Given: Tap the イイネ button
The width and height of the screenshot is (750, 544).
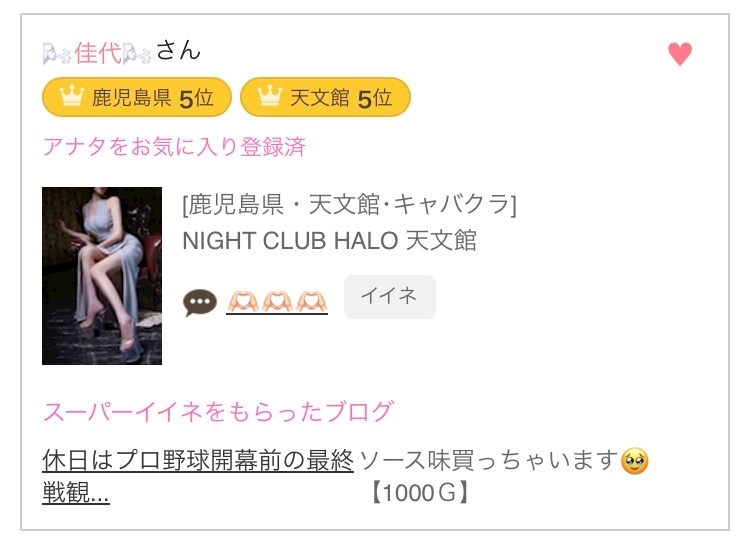Looking at the screenshot, I should [390, 297].
